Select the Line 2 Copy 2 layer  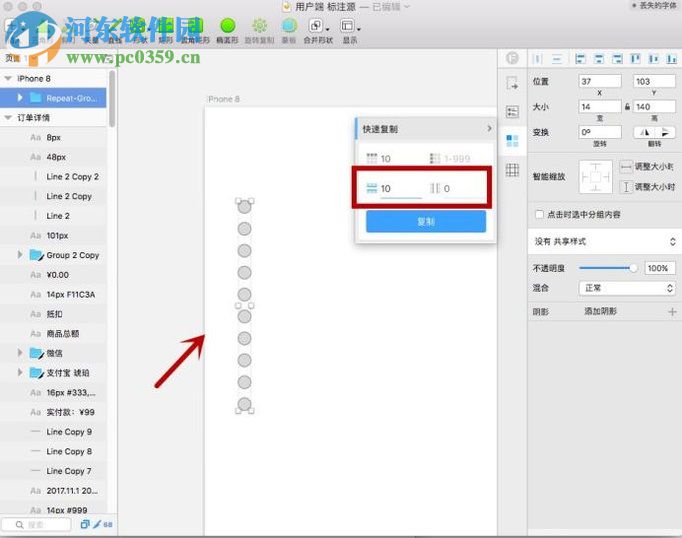click(x=72, y=177)
